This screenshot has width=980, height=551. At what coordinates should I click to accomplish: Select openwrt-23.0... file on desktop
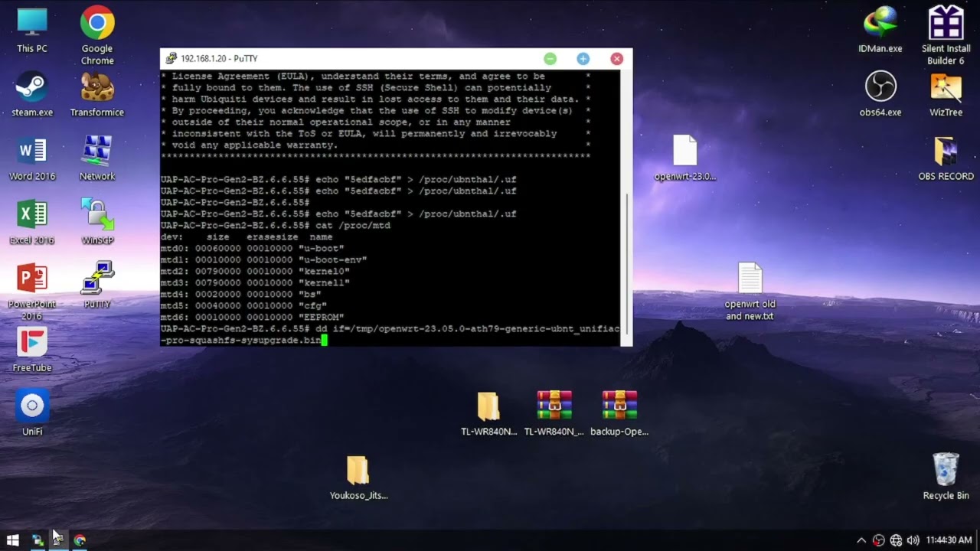click(x=685, y=158)
